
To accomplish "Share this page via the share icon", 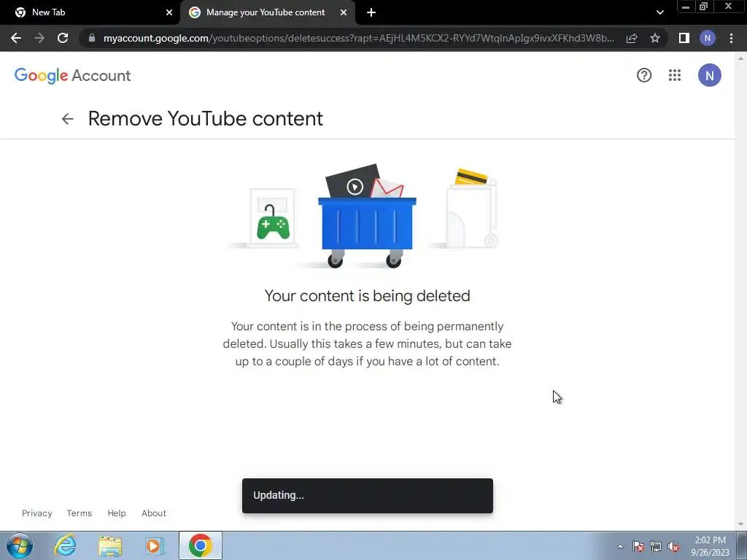I will point(632,38).
